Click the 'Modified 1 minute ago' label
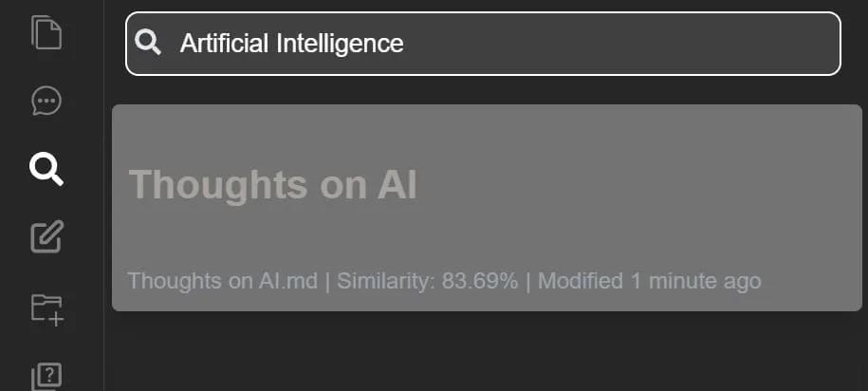Screen dimensions: 868x391 tap(649, 281)
